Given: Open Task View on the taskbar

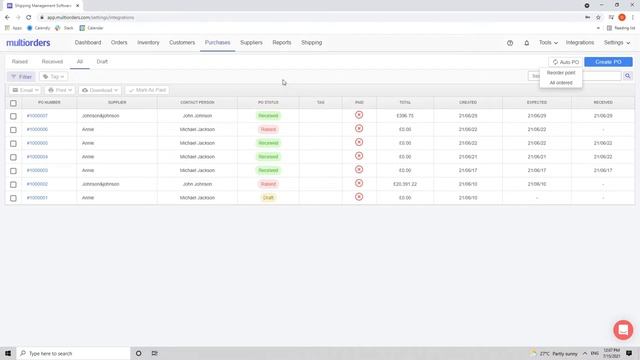Looking at the screenshot, I should pyautogui.click(x=155, y=353).
